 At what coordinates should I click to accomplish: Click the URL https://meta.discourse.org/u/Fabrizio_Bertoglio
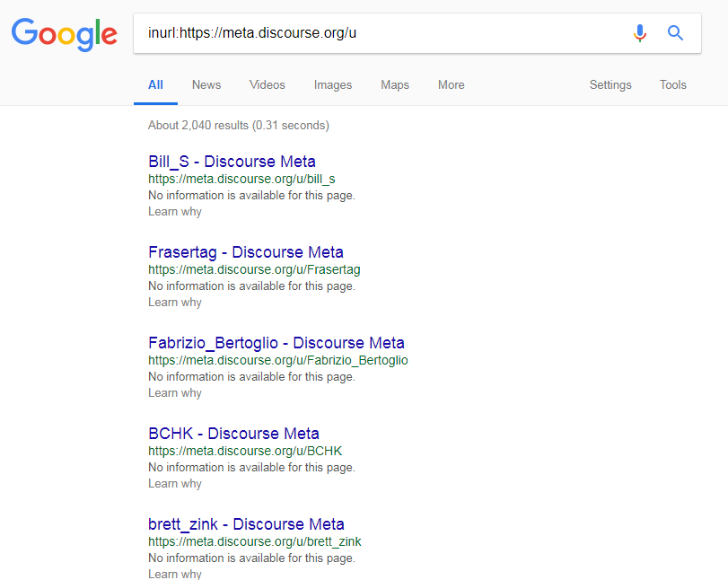(278, 360)
